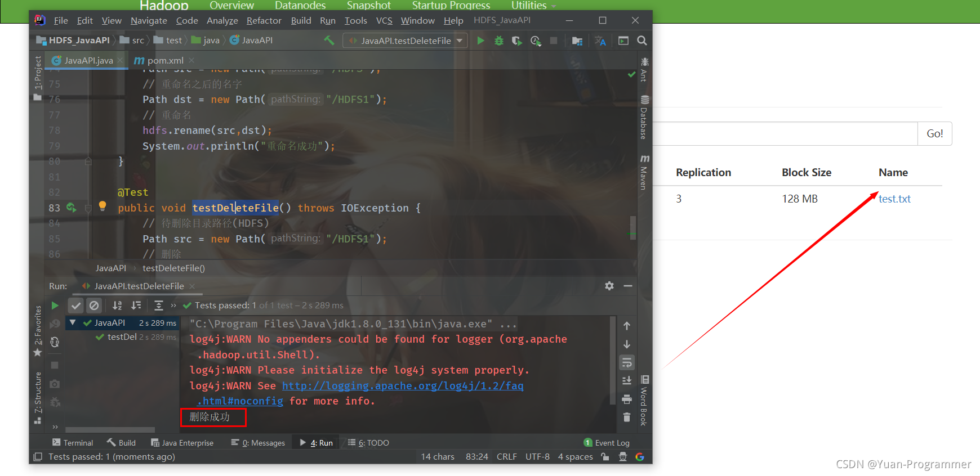Select testDel test result row
Viewport: 980px width, 476px height.
pyautogui.click(x=122, y=337)
